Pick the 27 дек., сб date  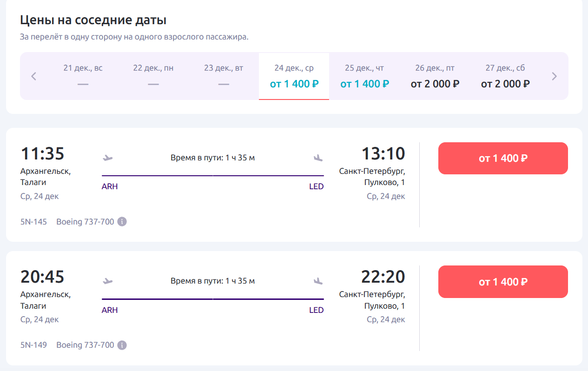505,76
